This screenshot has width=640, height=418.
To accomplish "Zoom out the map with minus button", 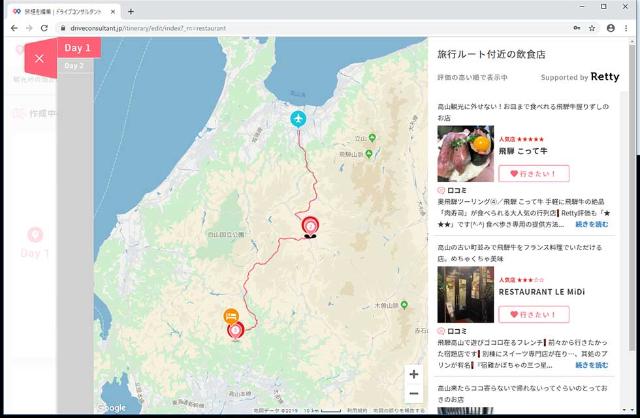I will coord(413,394).
